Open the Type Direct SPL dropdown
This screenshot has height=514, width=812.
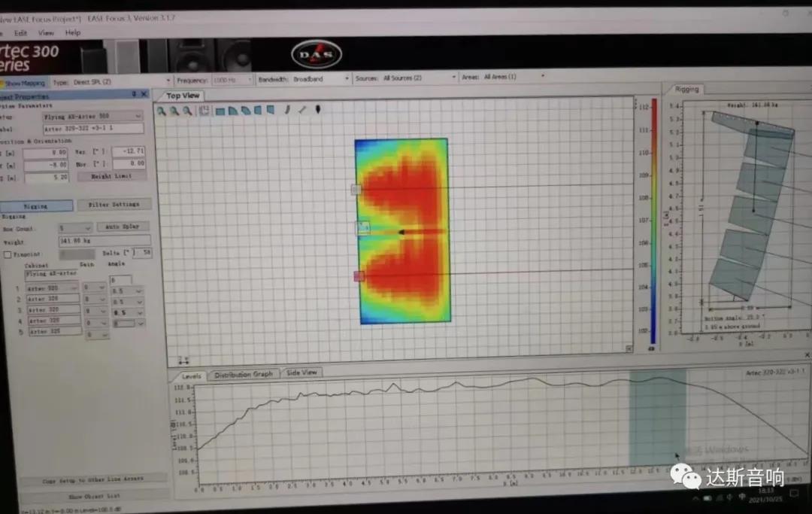(168, 81)
